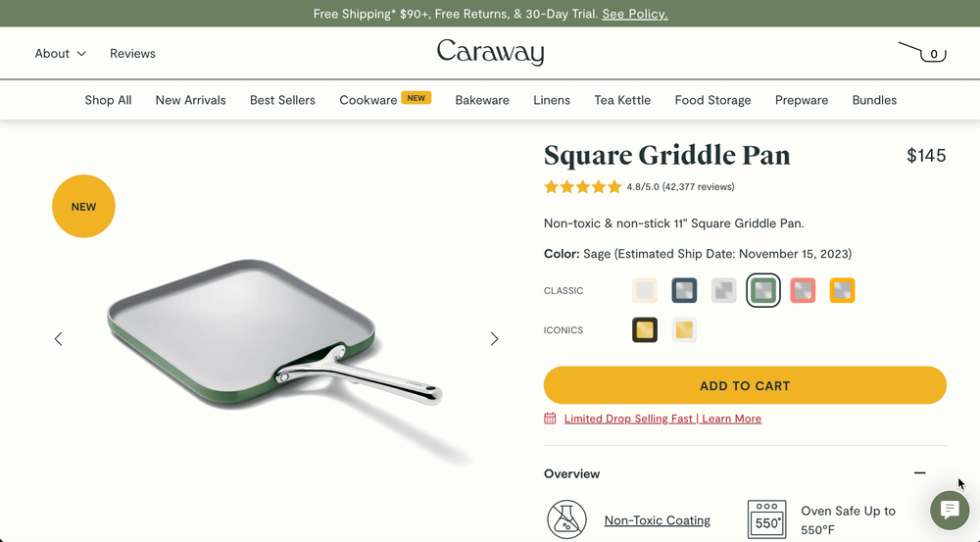Show the next product image arrow
980x542 pixels.
point(494,339)
